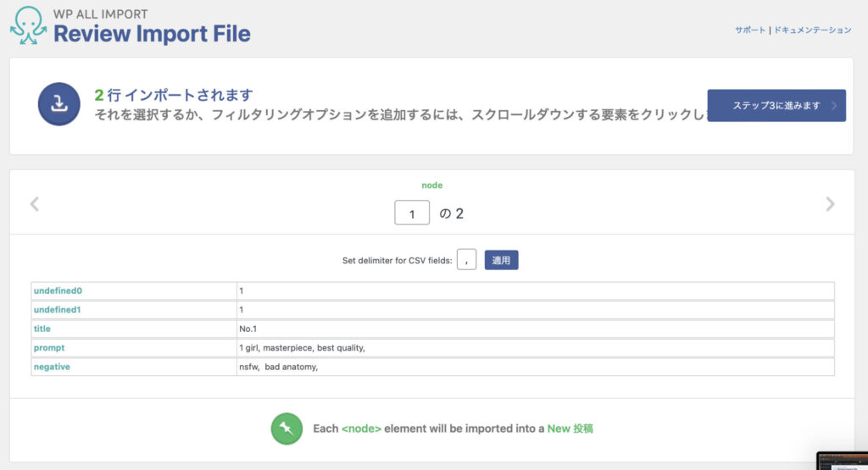Select the title field name
Image resolution: width=868 pixels, height=470 pixels.
click(x=44, y=329)
